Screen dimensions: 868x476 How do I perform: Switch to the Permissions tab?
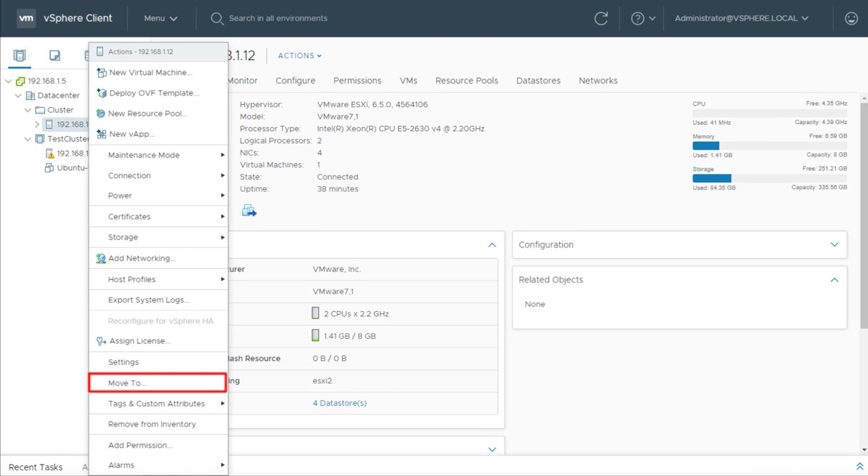[x=357, y=81]
